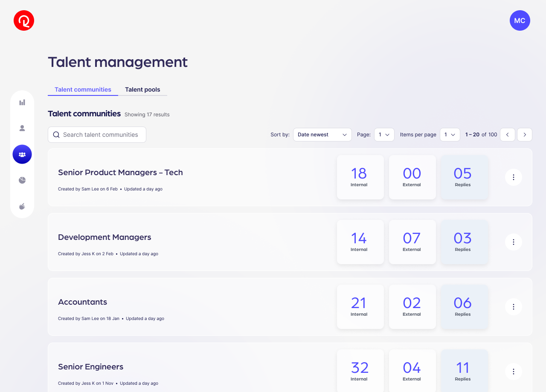The width and height of the screenshot is (546, 392).
Task: Expand the Page number dropdown
Action: coord(384,135)
